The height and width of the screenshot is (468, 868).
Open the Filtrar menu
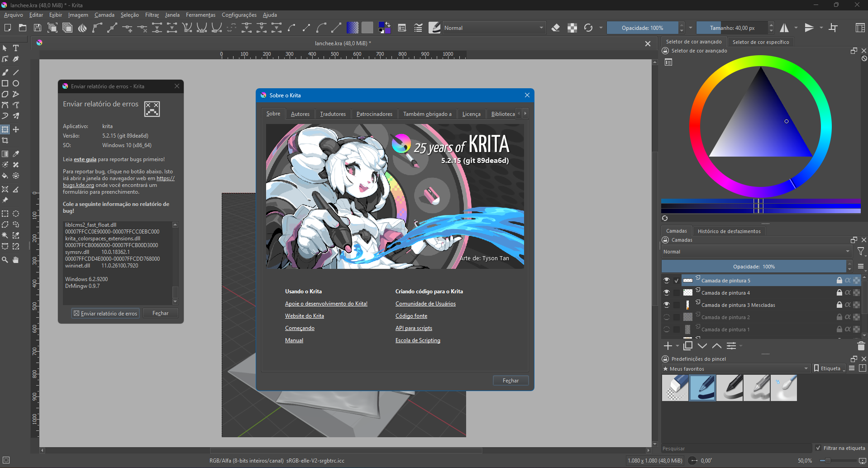pos(152,15)
